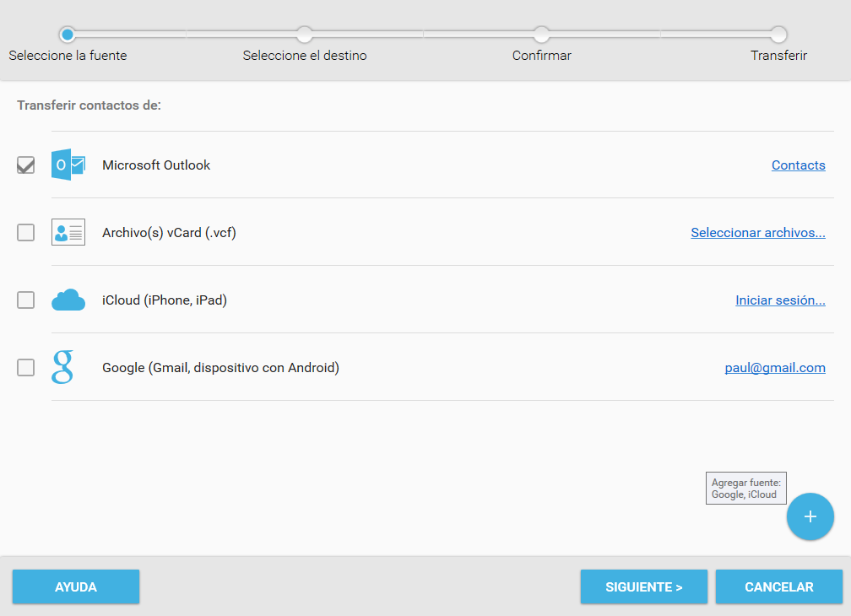Click the CANCELAR button

click(x=778, y=587)
